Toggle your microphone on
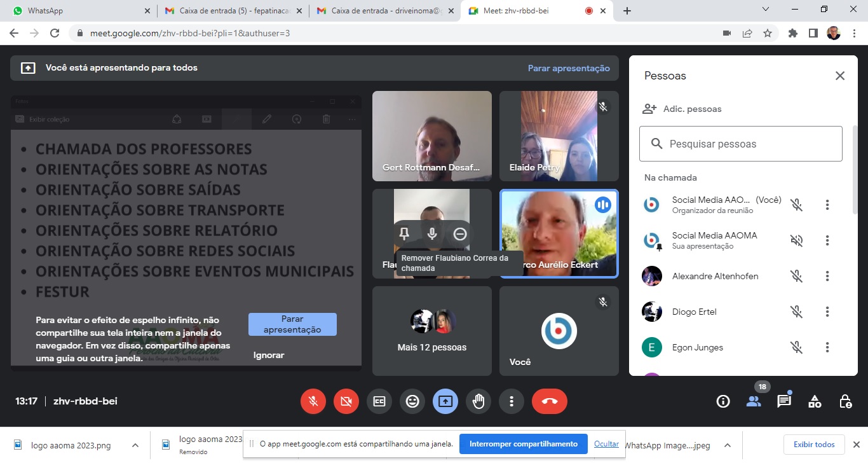Viewport: 868px width, 463px height. (x=313, y=401)
